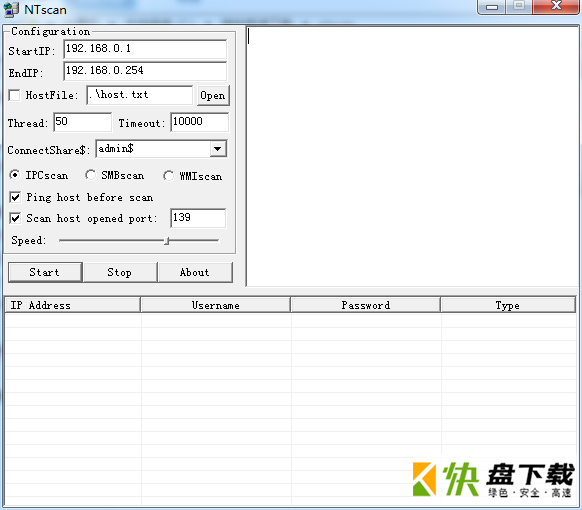The image size is (582, 510).
Task: Sort by Type column header
Action: click(x=508, y=305)
